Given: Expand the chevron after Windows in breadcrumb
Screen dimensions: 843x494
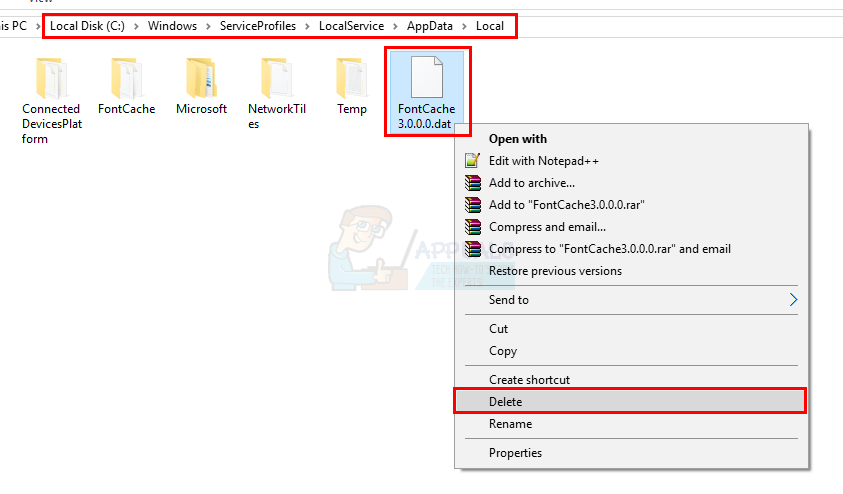Looking at the screenshot, I should point(208,26).
